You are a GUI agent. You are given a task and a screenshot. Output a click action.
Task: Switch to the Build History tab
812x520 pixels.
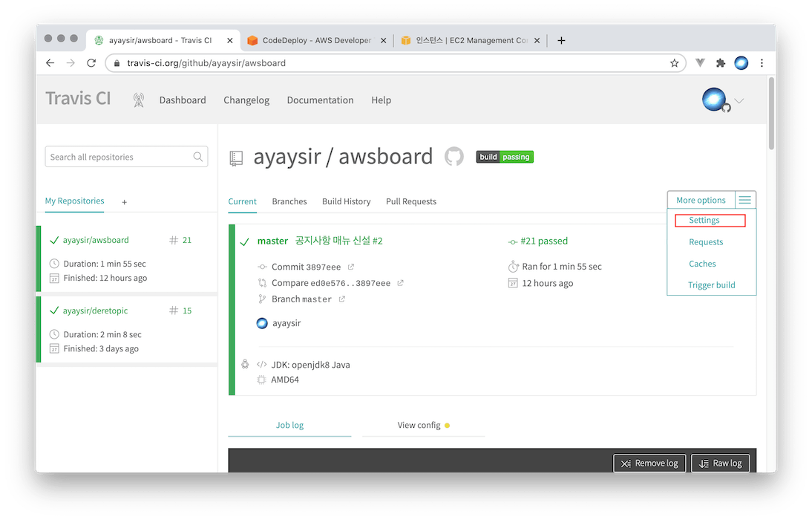point(346,201)
